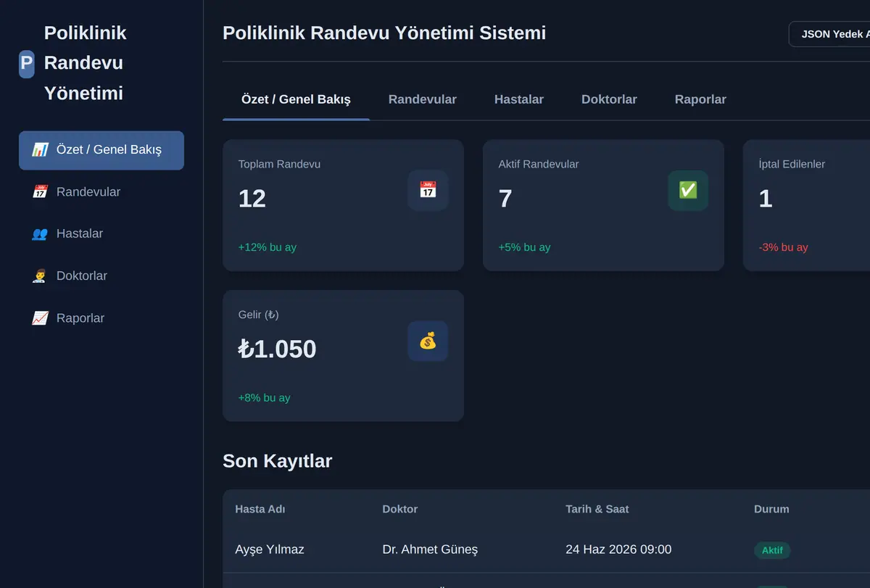The width and height of the screenshot is (870, 588).
Task: Click the Gelir (₺) card label
Action: 259,315
